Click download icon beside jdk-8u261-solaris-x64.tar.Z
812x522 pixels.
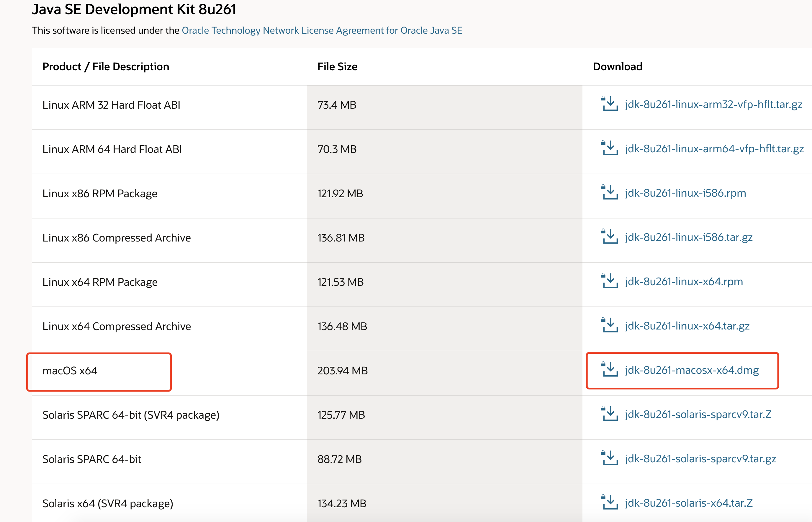coord(609,502)
